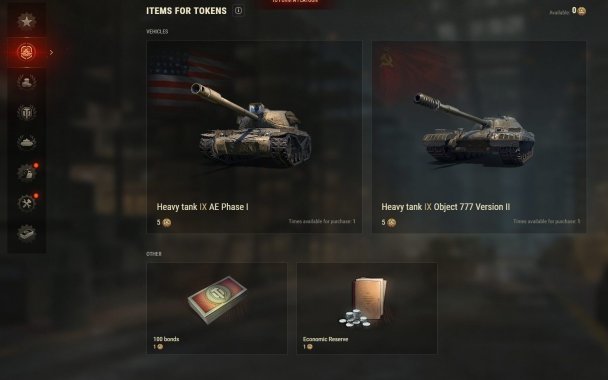
Task: Open the Economic Reserve item card
Action: 367,308
